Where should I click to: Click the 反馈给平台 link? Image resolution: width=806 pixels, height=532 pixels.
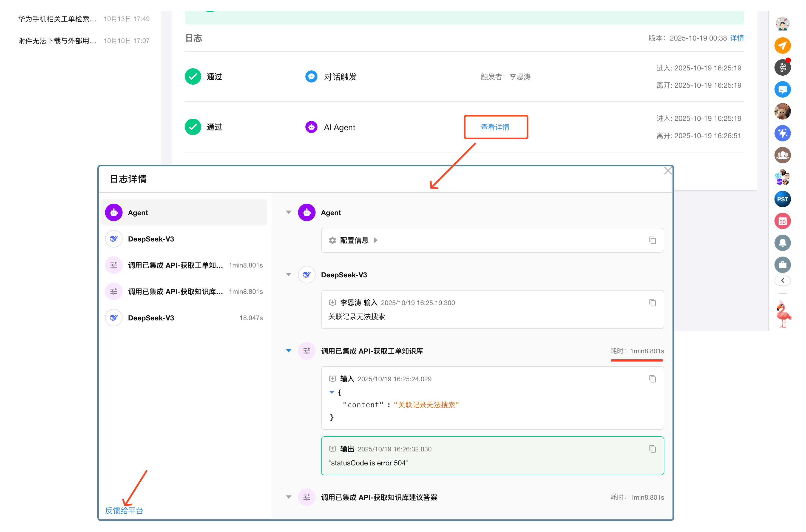[124, 511]
